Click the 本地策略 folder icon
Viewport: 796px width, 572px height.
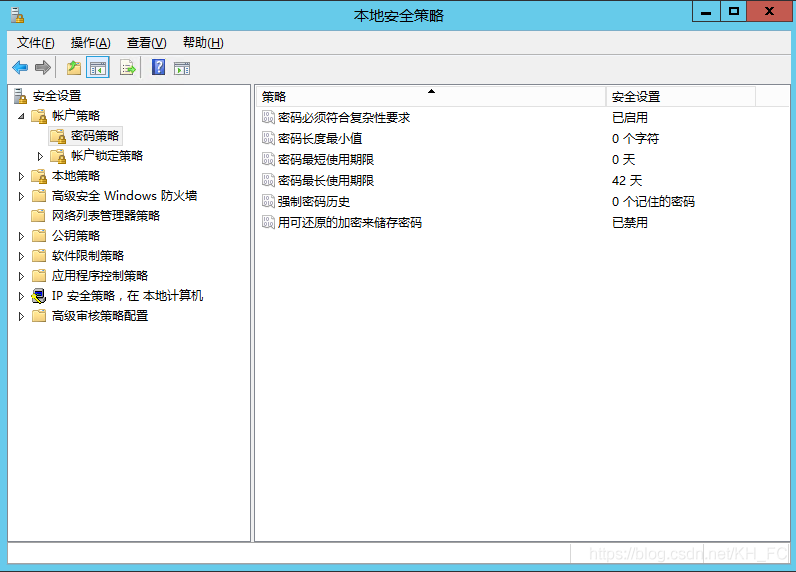[39, 176]
